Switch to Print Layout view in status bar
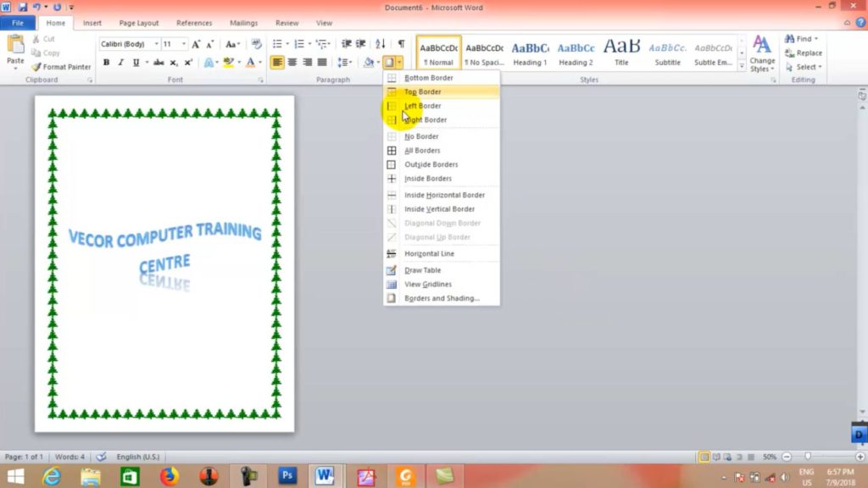Image resolution: width=868 pixels, height=488 pixels. click(x=704, y=457)
